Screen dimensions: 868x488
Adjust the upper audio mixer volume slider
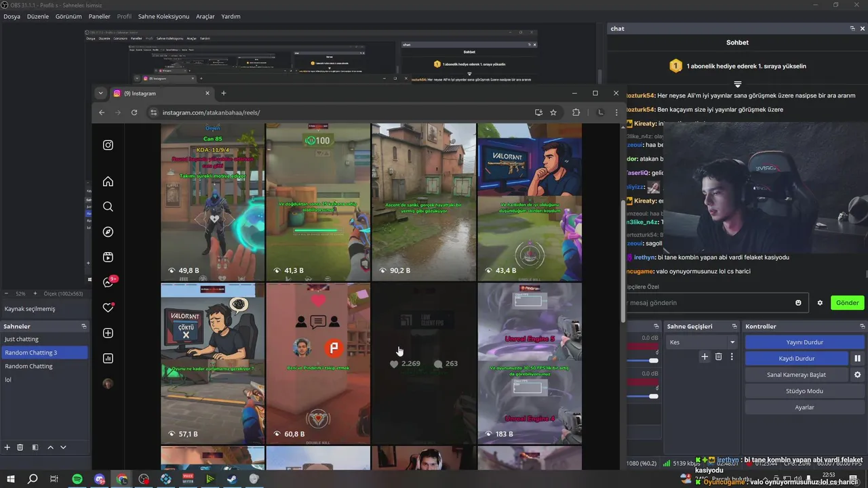[x=653, y=361]
